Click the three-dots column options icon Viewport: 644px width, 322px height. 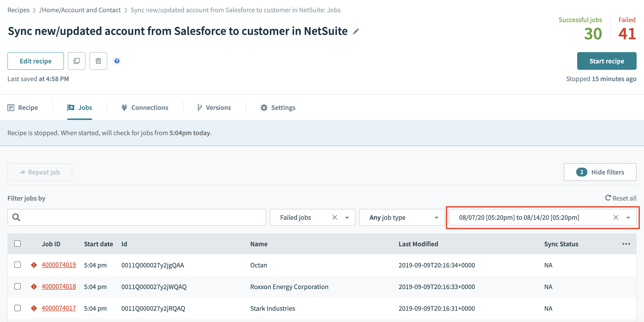[x=626, y=244]
